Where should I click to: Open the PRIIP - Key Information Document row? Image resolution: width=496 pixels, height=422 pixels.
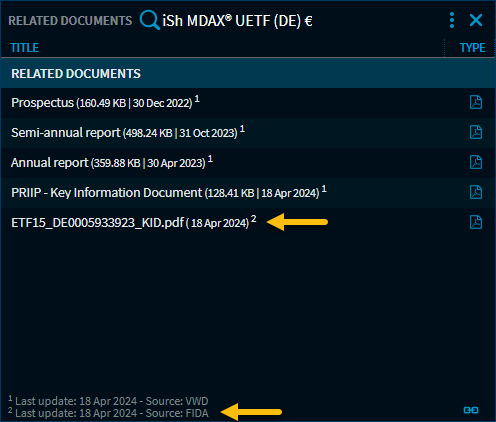coord(248,193)
